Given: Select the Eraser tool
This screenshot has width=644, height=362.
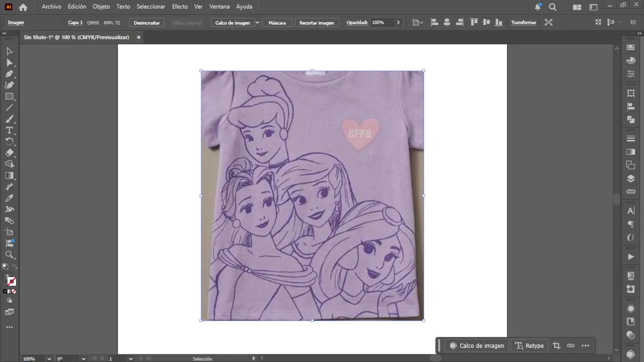Looking at the screenshot, I should coord(9,153).
